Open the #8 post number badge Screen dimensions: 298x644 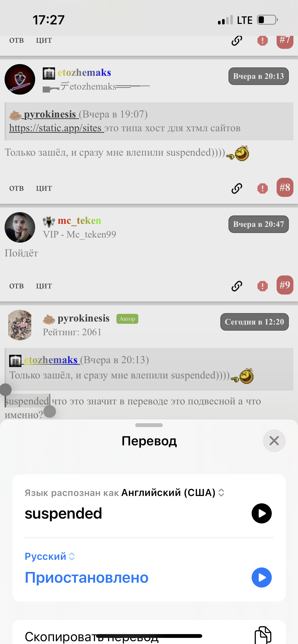coord(285,187)
